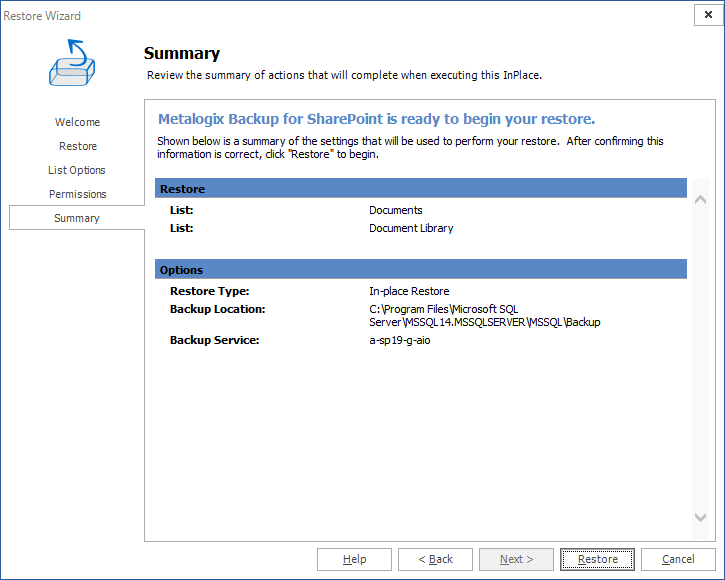Click the grayed-out Next button
The image size is (725, 580).
tap(516, 559)
